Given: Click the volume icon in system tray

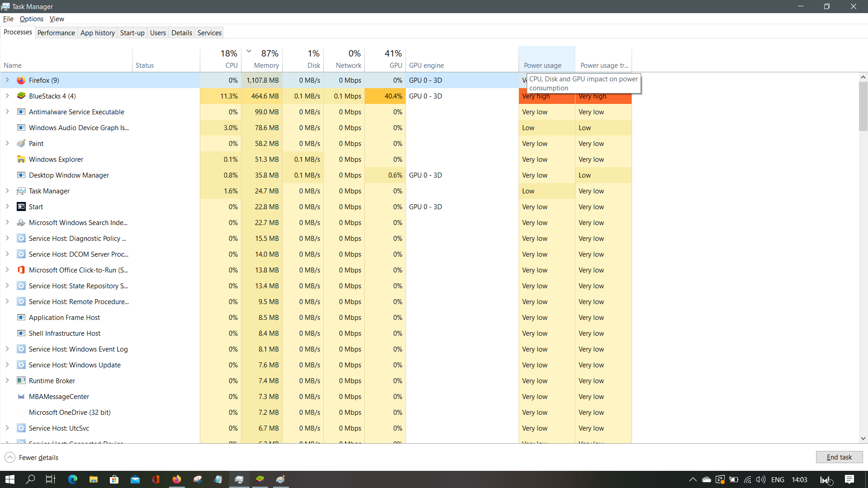Looking at the screenshot, I should [761, 479].
